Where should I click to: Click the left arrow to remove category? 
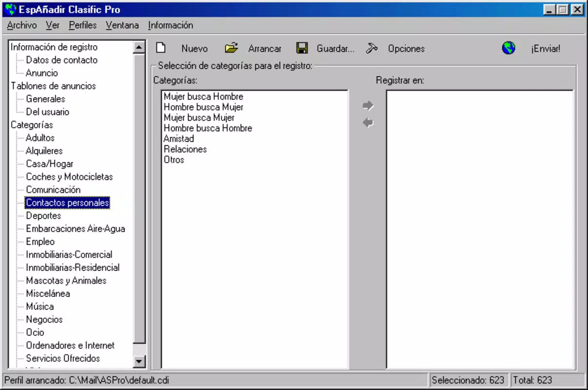point(368,123)
